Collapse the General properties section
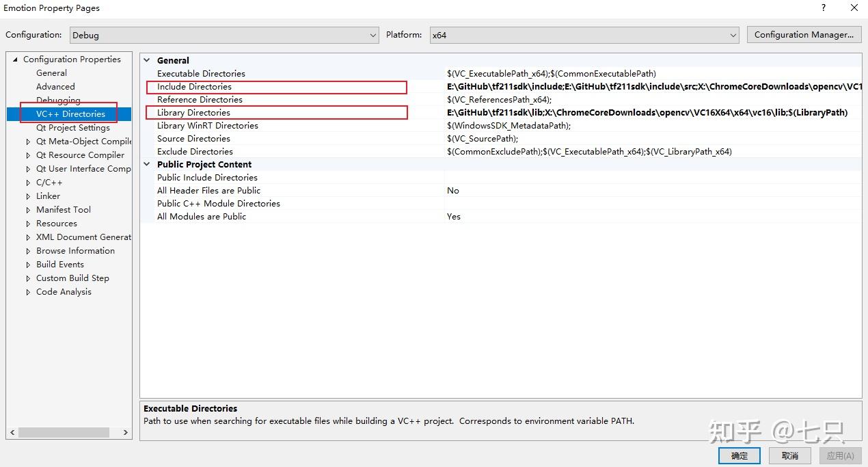The image size is (868, 467). [147, 60]
